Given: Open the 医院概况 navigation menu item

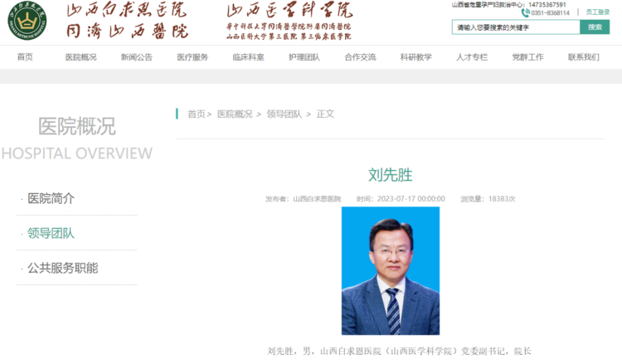Looking at the screenshot, I should (x=81, y=57).
